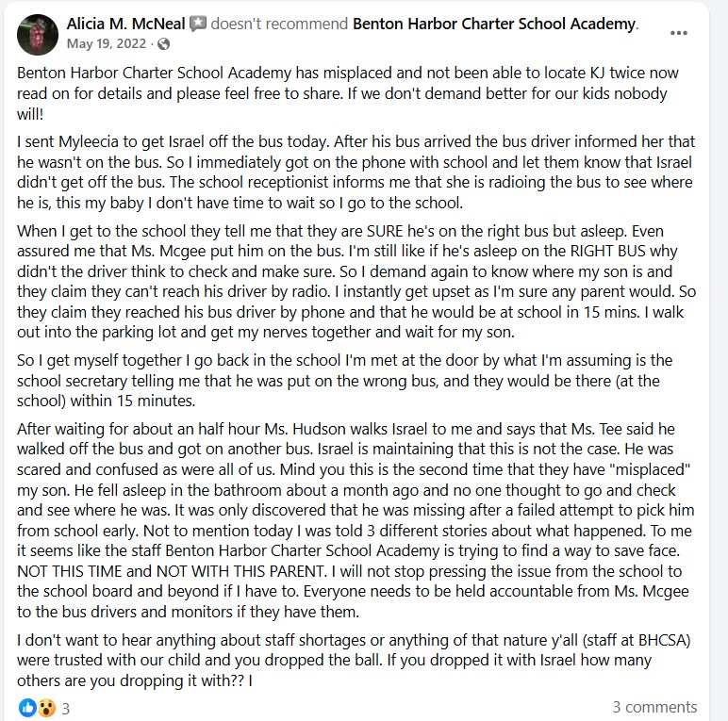
Task: Open the Benton Harbor Charter School Academy page link
Action: [x=493, y=24]
